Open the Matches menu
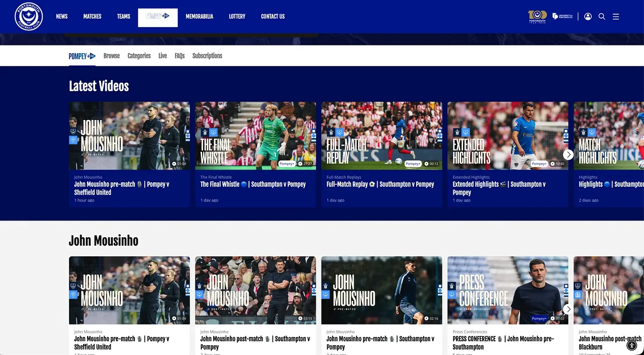This screenshot has width=644, height=355. point(92,16)
